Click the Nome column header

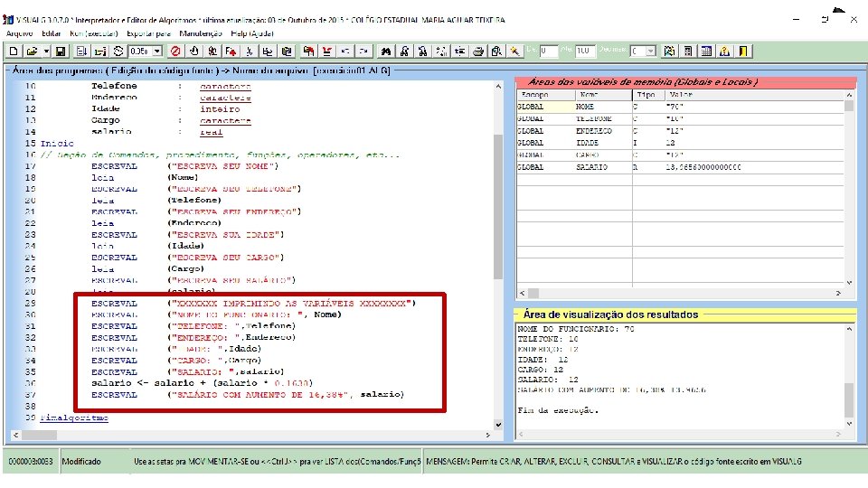[603, 95]
